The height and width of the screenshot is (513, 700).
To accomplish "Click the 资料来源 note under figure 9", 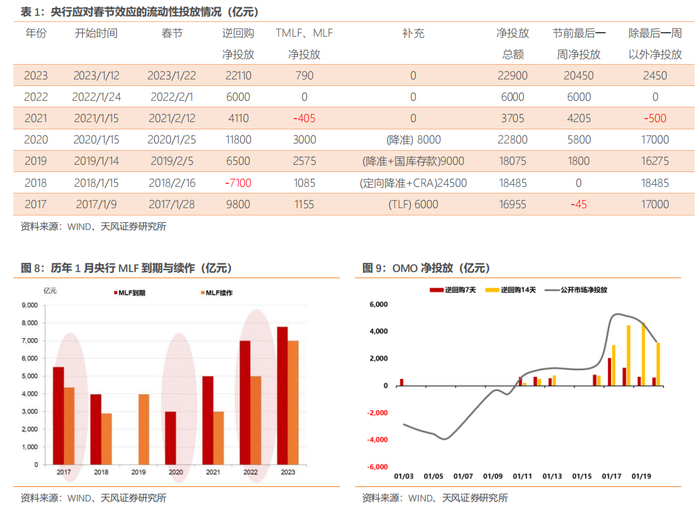I will tap(435, 498).
